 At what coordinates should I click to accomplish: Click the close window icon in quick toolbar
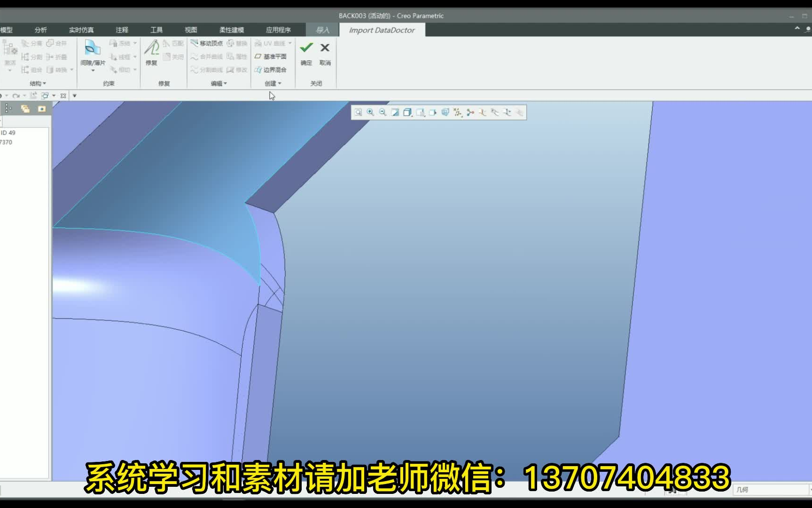tap(63, 95)
